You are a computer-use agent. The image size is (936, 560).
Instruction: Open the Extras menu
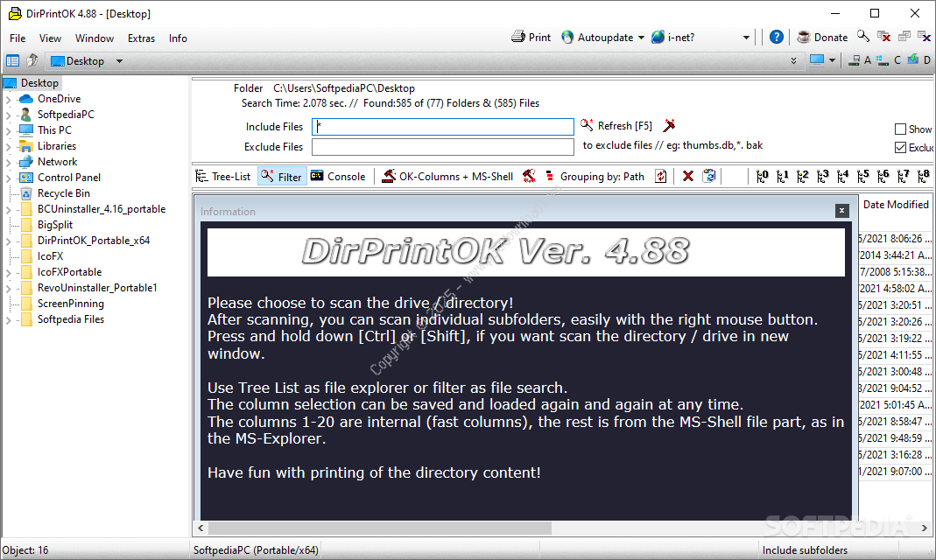pyautogui.click(x=141, y=38)
